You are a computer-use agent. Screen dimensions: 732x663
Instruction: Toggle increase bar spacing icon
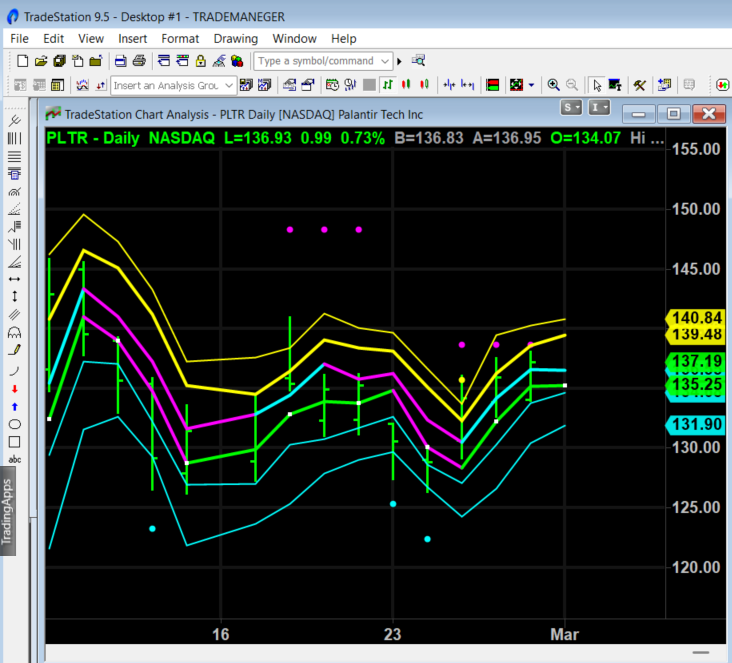467,85
